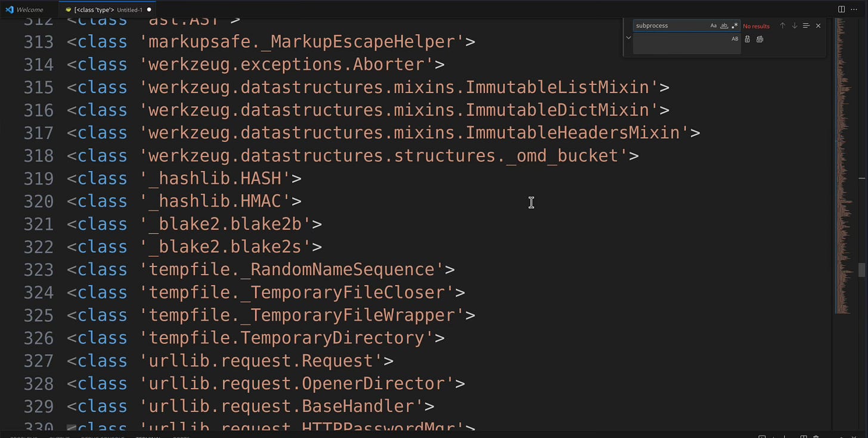Click '_hashlib.HASH' text

point(215,178)
